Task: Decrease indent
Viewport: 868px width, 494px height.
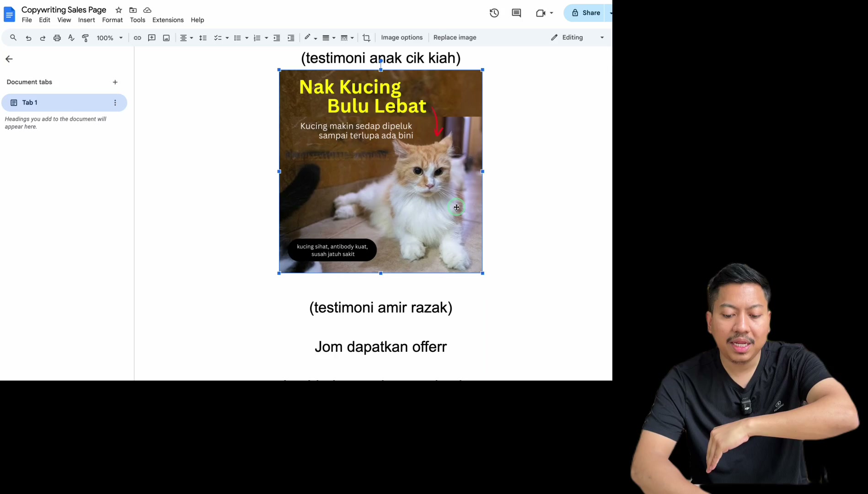Action: point(277,38)
